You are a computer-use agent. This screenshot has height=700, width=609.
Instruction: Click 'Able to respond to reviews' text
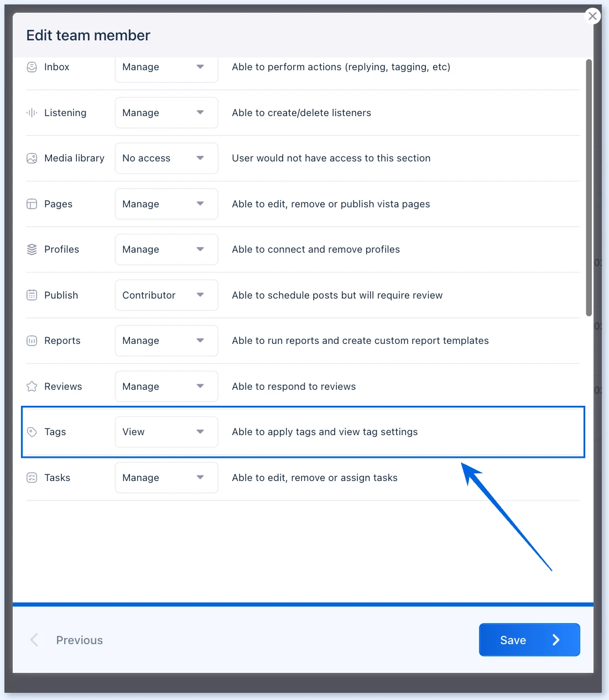point(294,386)
